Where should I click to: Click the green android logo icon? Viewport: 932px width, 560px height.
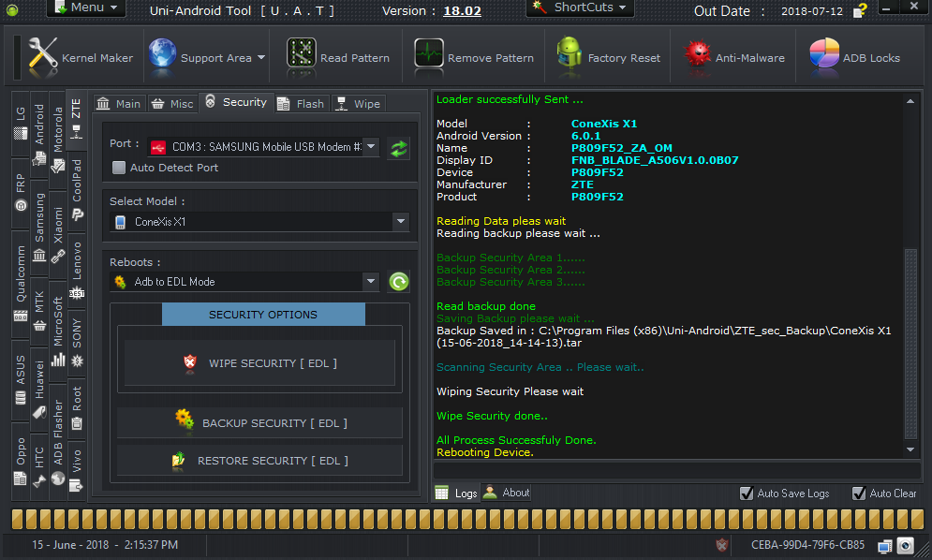tap(12, 9)
